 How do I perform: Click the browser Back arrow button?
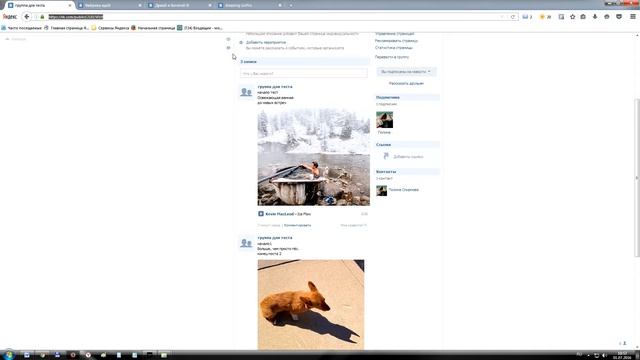coord(27,17)
